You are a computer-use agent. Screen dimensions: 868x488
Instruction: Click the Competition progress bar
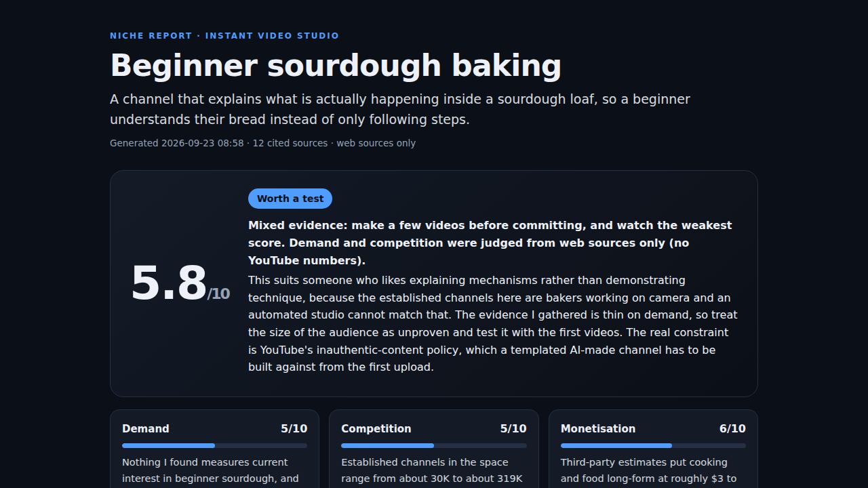(434, 445)
